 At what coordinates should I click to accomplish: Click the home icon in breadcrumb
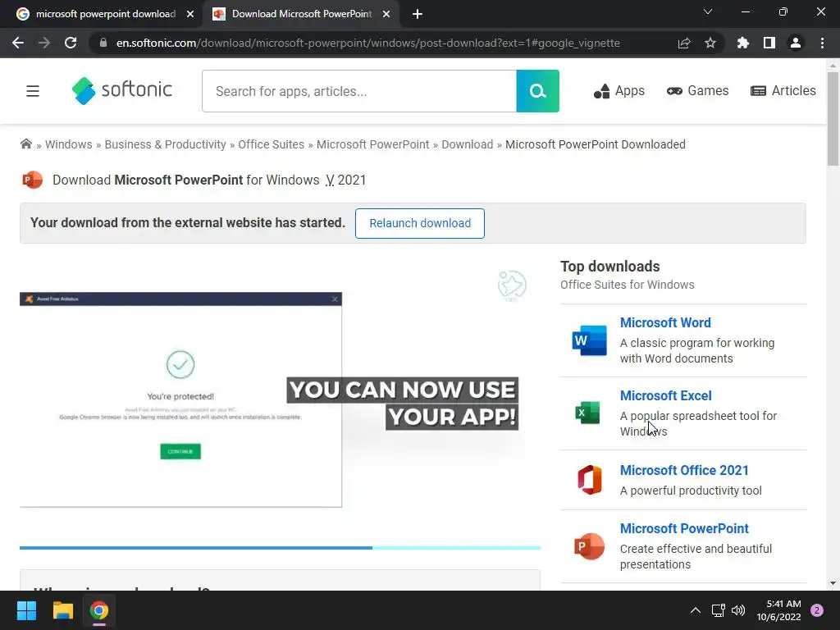[25, 144]
